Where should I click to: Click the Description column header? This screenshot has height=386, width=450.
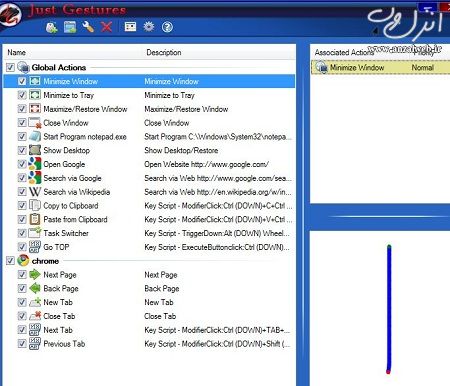164,52
